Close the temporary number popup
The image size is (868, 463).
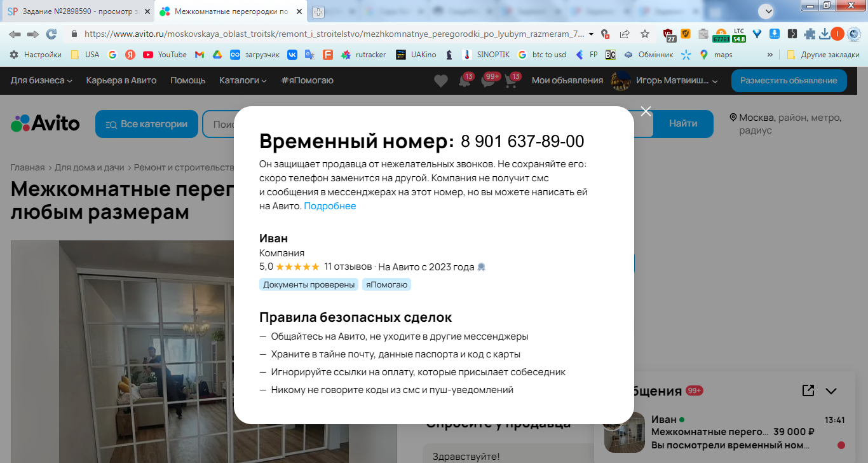(x=646, y=111)
